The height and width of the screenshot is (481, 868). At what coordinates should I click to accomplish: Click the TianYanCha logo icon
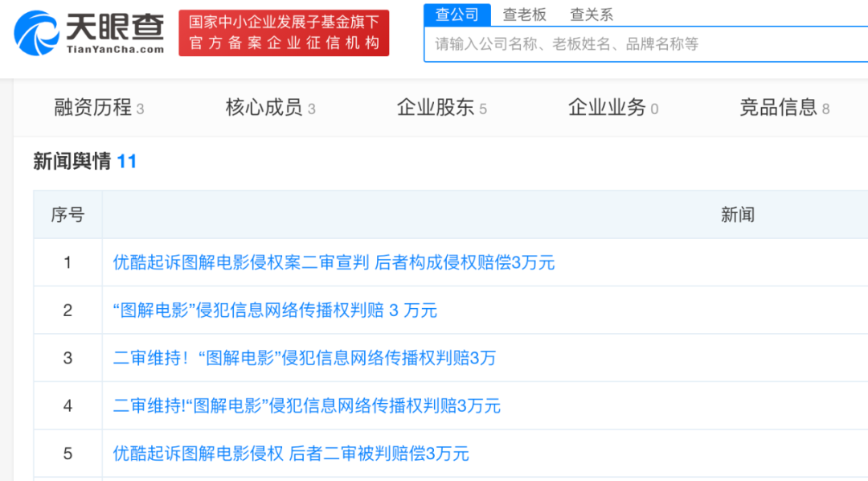coord(36,33)
